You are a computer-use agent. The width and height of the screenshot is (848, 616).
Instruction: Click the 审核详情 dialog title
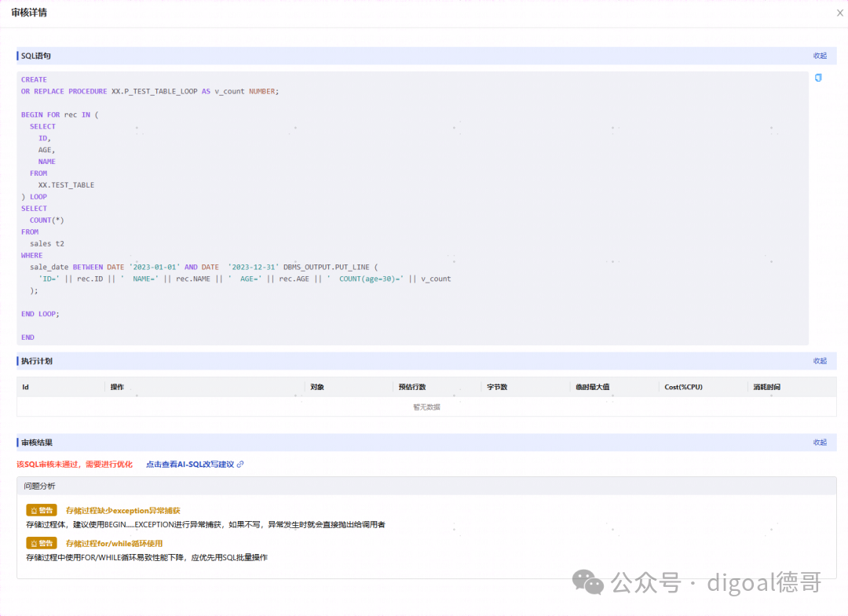coord(29,13)
